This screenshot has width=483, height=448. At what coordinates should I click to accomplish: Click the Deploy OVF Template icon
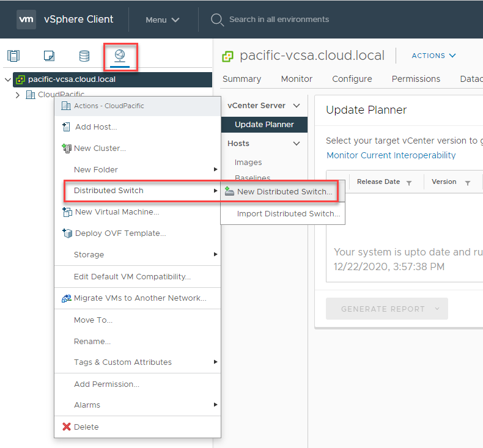pos(67,233)
